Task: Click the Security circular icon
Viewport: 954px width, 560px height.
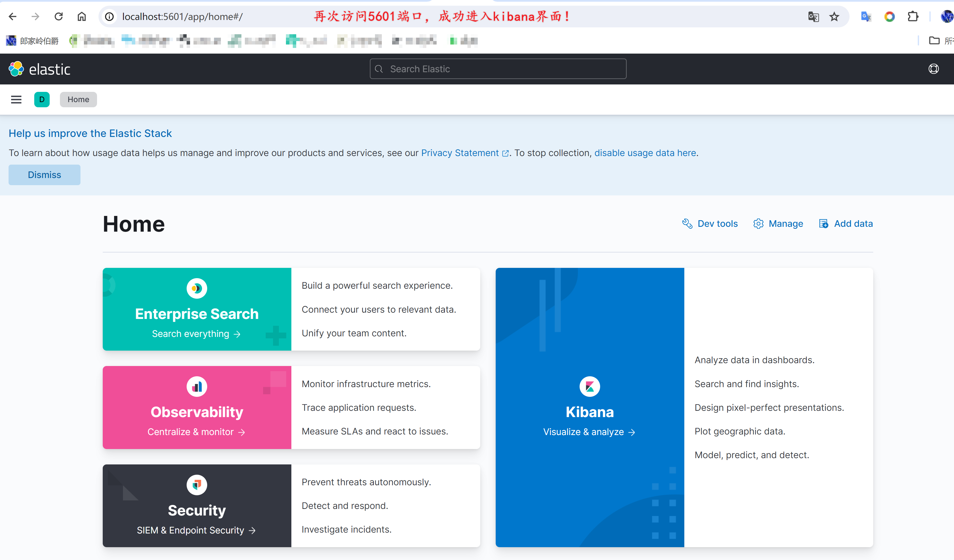Action: click(x=197, y=485)
